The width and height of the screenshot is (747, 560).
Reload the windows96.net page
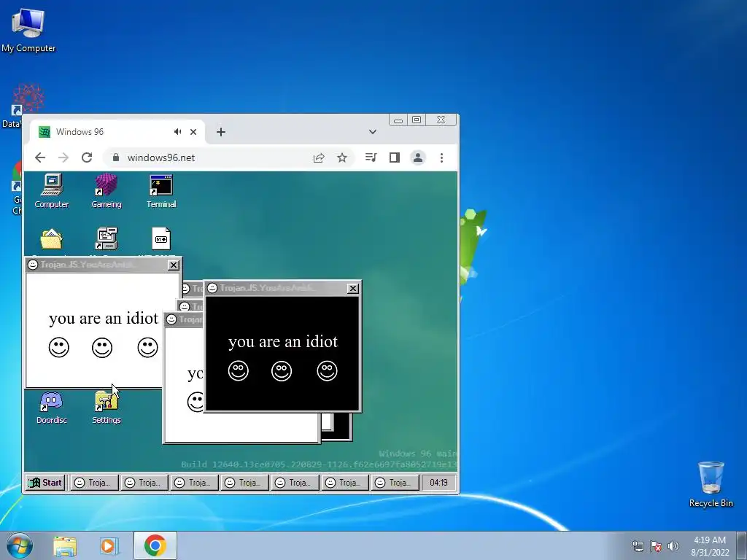tap(87, 157)
